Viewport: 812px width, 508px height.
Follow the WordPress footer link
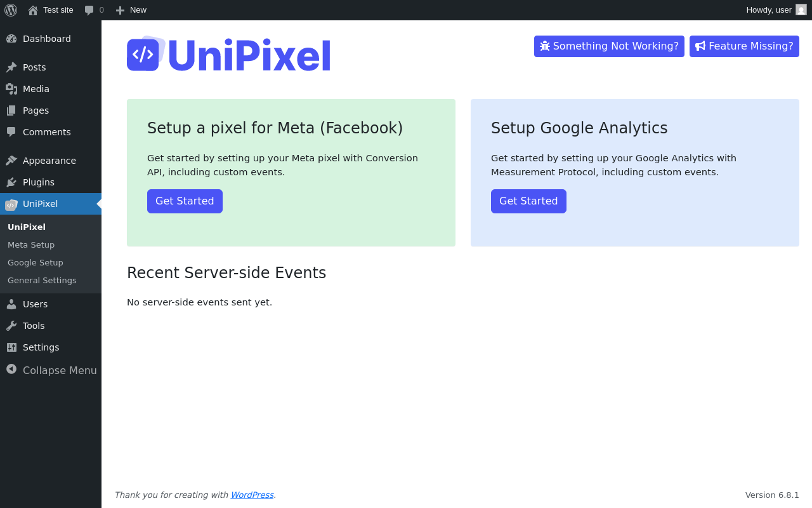252,495
